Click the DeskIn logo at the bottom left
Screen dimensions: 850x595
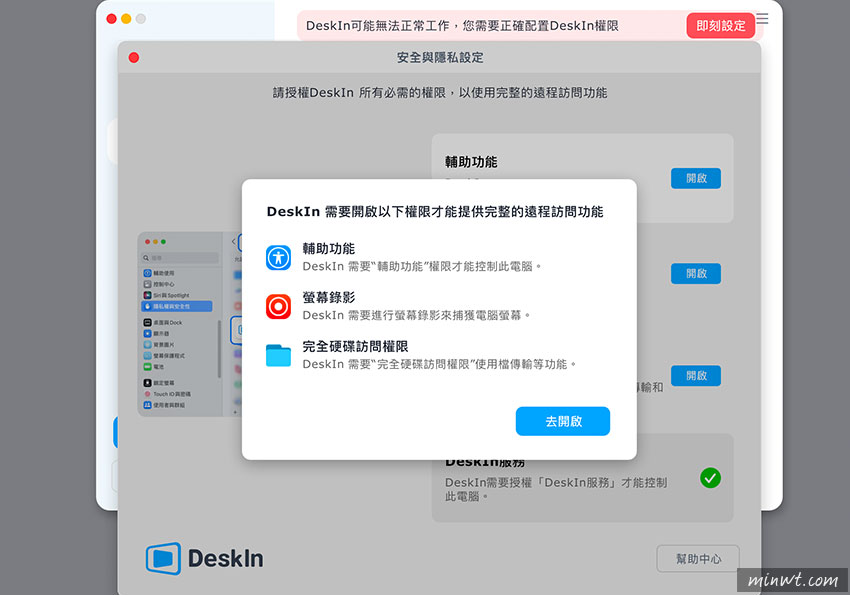(204, 560)
